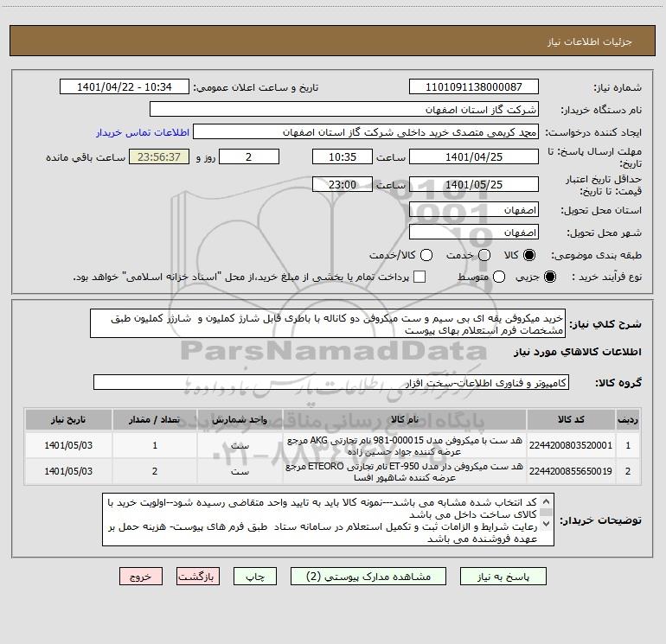Click the request creator field
Image resolution: width=666 pixels, height=644 pixels.
tap(366, 131)
